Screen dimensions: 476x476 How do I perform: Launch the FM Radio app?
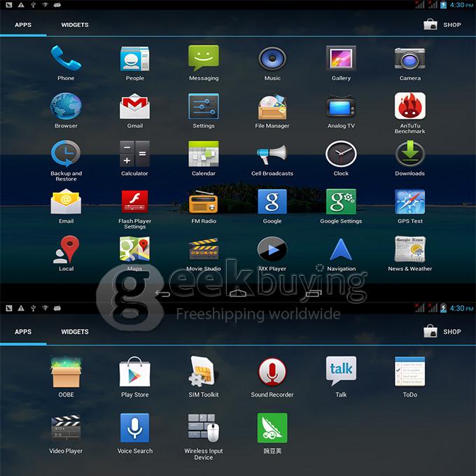point(204,202)
